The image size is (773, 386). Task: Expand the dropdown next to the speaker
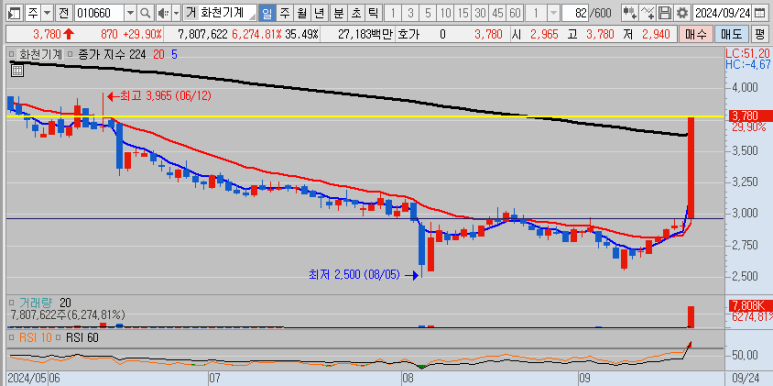176,13
